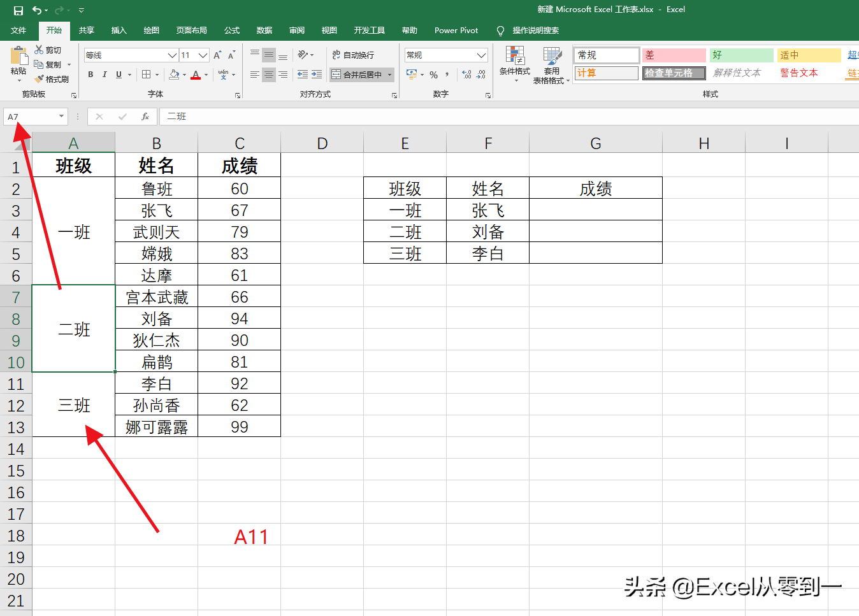Viewport: 859px width, 616px height.
Task: Click the Borders icon
Action: point(147,75)
